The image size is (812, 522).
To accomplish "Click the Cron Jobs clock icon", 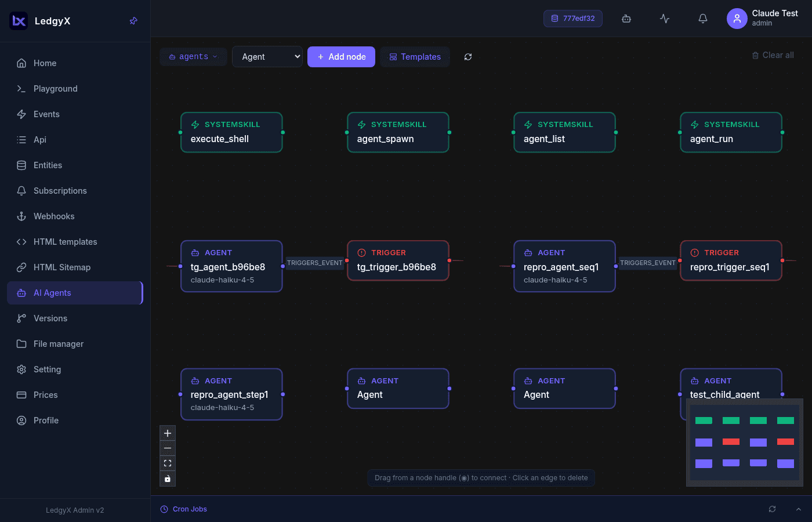I will 164,509.
